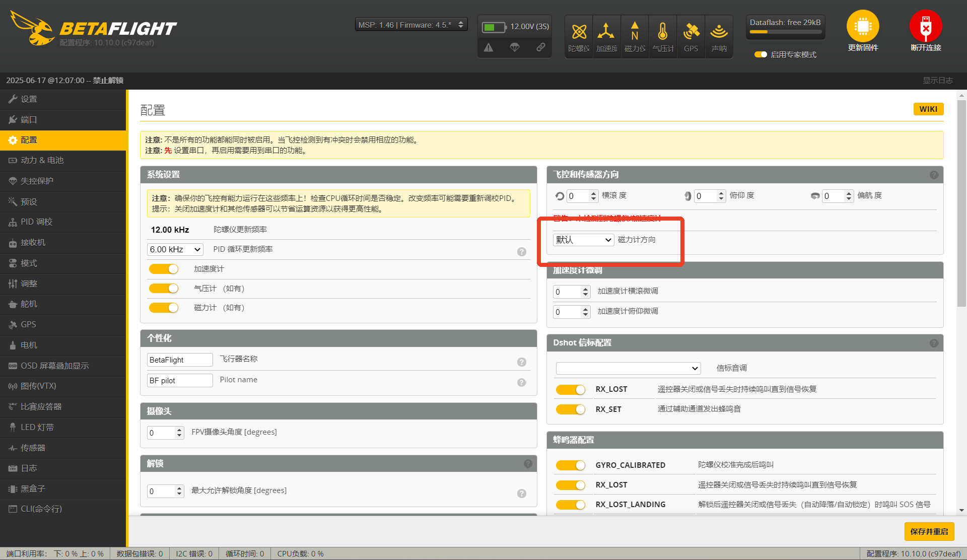Open help for arming panel

click(528, 463)
